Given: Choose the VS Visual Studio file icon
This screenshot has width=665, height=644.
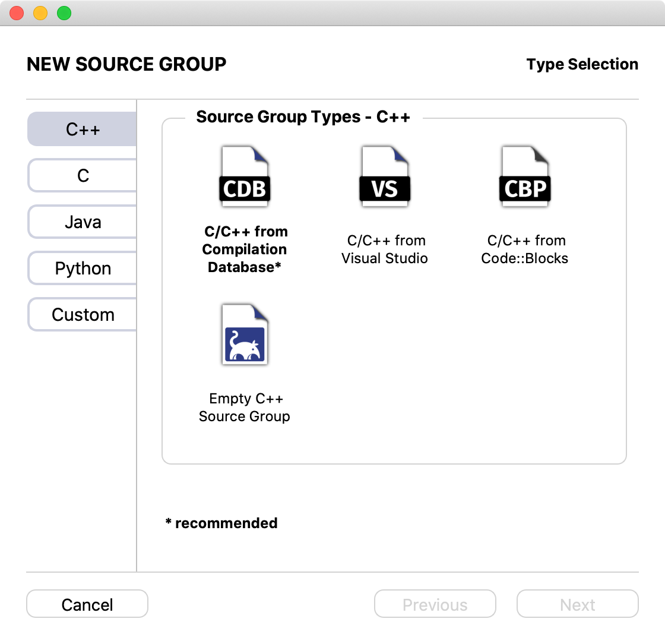Looking at the screenshot, I should pos(385,177).
